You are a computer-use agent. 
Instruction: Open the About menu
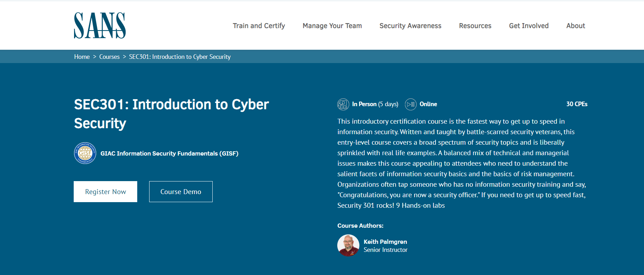click(x=576, y=26)
